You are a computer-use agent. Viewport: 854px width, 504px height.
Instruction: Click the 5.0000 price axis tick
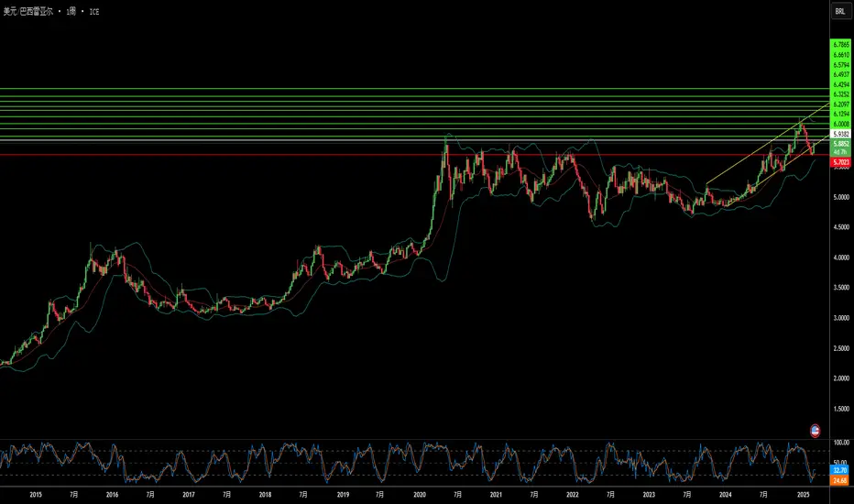click(x=841, y=197)
